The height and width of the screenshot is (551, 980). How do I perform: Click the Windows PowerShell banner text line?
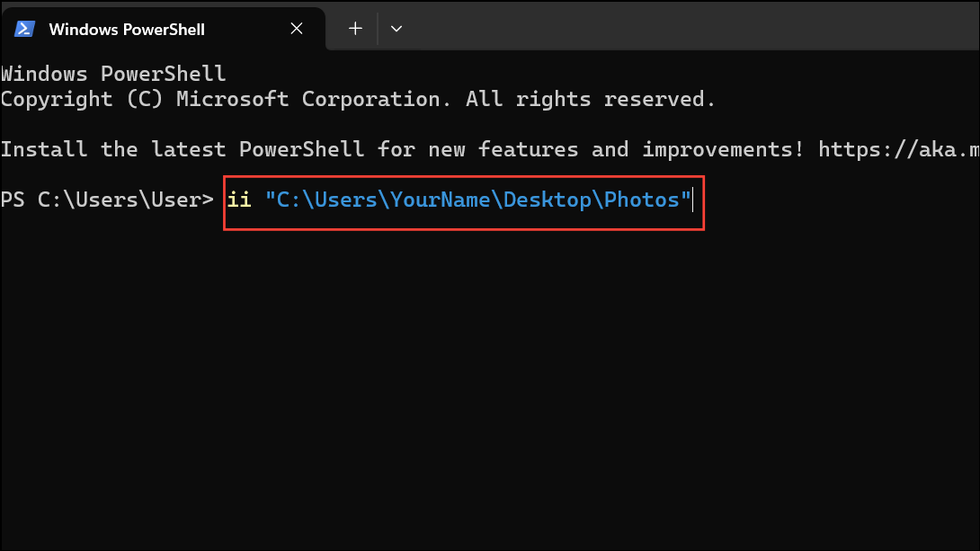coord(112,74)
